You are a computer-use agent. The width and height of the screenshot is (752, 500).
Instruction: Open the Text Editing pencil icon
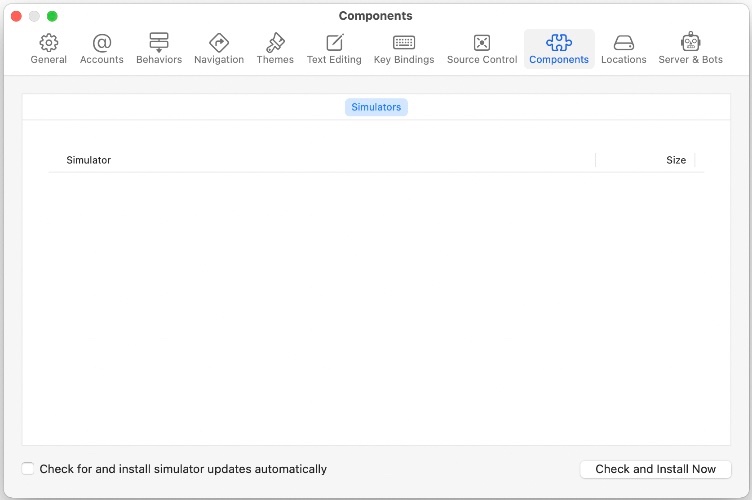click(335, 43)
